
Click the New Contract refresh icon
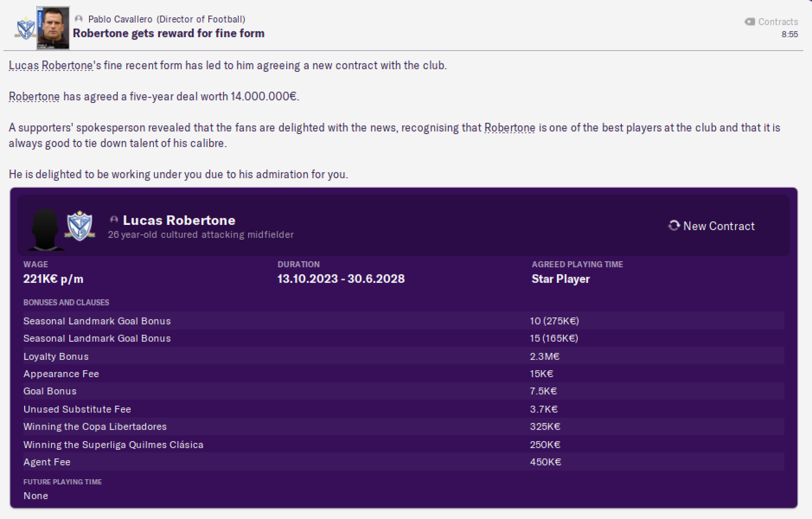point(674,225)
